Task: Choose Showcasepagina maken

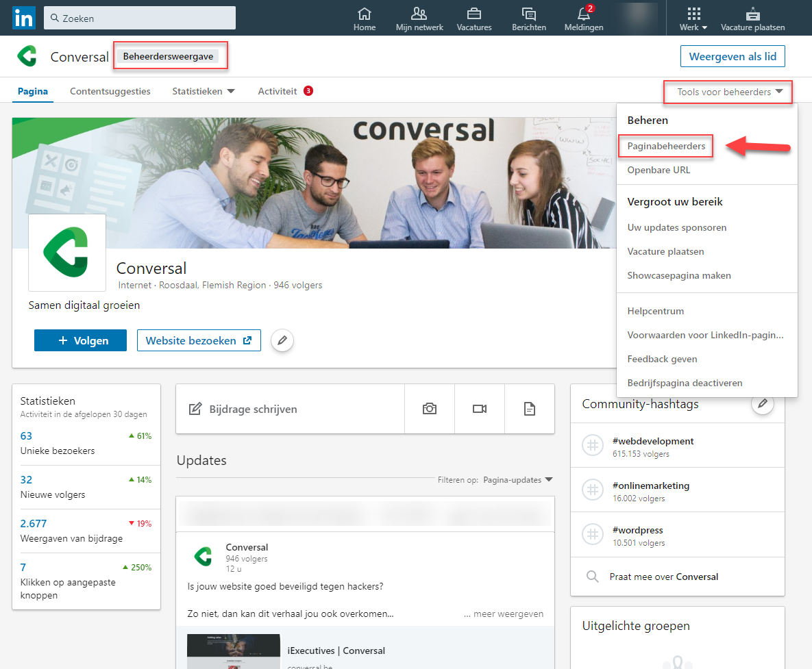Action: pos(679,275)
